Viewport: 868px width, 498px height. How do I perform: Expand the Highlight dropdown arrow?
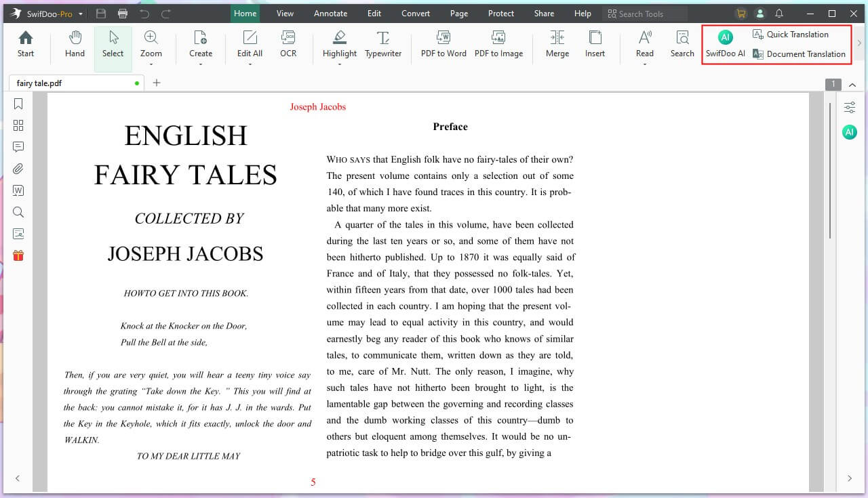340,64
